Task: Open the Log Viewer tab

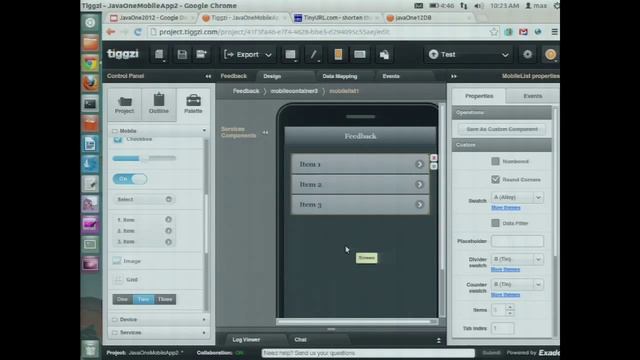Action: (246, 340)
